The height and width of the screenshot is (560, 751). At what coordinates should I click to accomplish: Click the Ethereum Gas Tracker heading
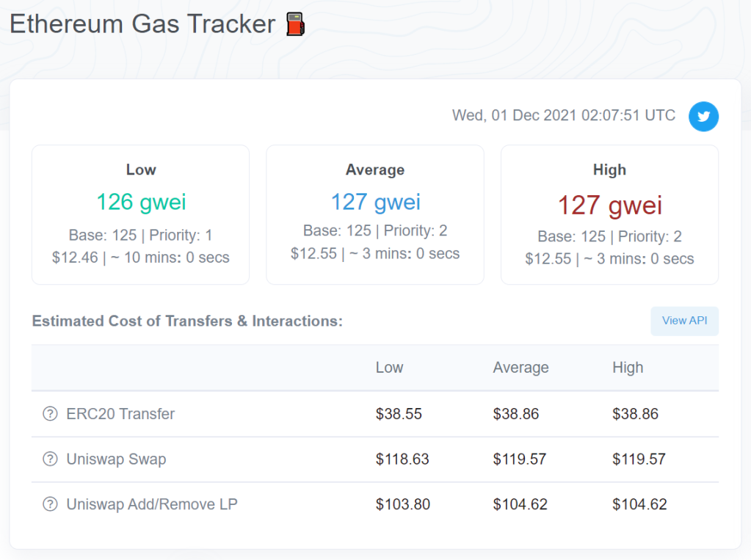pyautogui.click(x=142, y=24)
